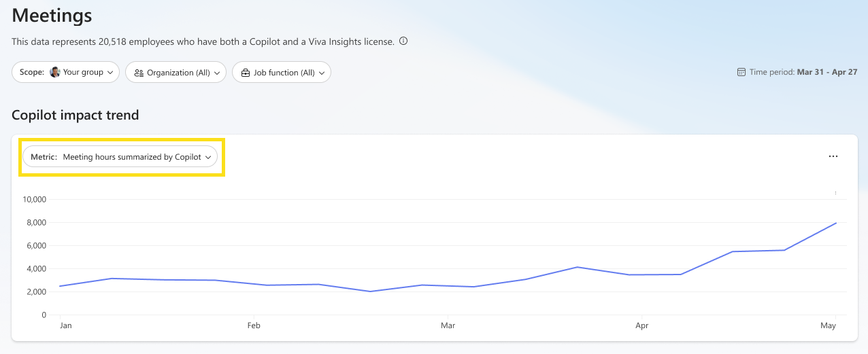Open the chart's three-dot more options menu
Screen dimensions: 868x354
point(833,156)
